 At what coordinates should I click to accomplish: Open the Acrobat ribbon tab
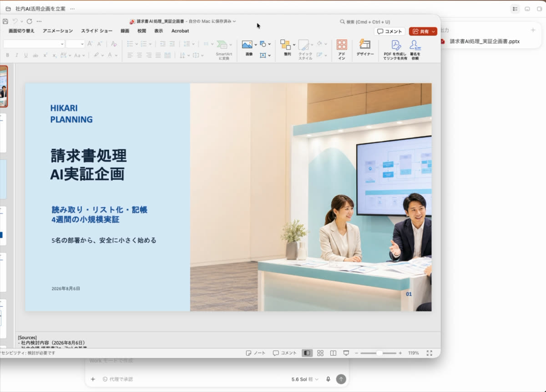[180, 31]
